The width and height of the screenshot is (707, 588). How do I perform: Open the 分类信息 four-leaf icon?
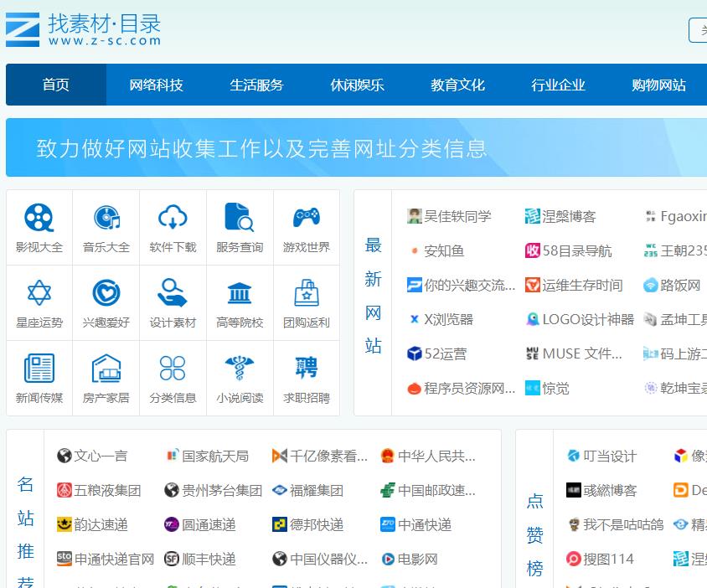click(173, 368)
